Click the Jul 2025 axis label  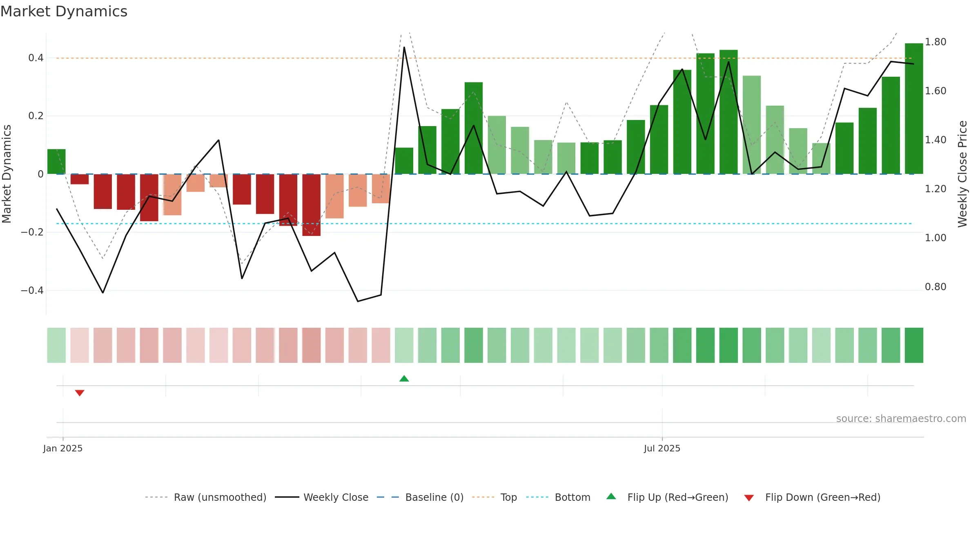point(662,448)
